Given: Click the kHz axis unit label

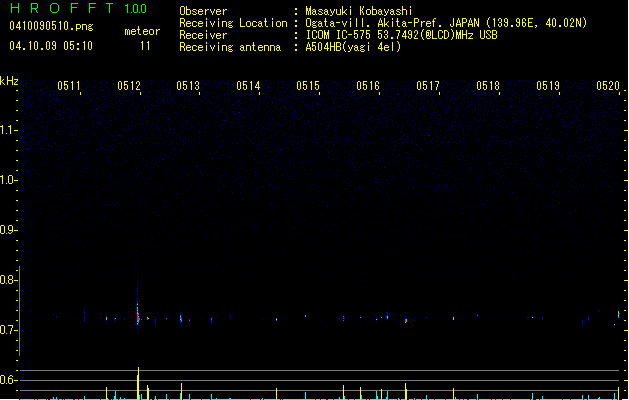Looking at the screenshot, I should (9, 81).
